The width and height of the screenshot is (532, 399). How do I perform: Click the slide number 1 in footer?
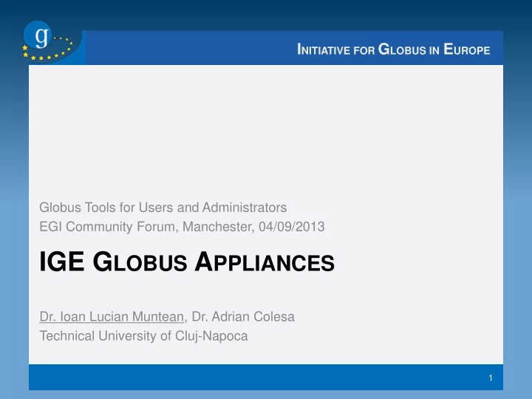491,378
